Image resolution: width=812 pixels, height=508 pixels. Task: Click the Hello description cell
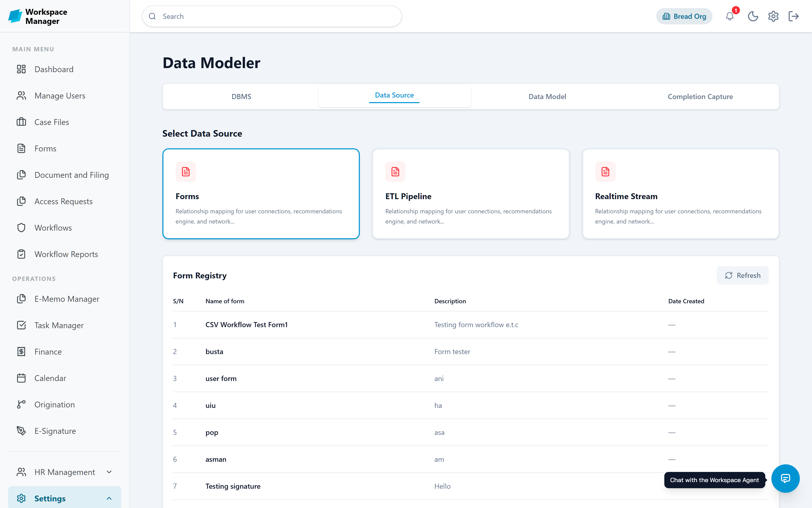point(442,486)
